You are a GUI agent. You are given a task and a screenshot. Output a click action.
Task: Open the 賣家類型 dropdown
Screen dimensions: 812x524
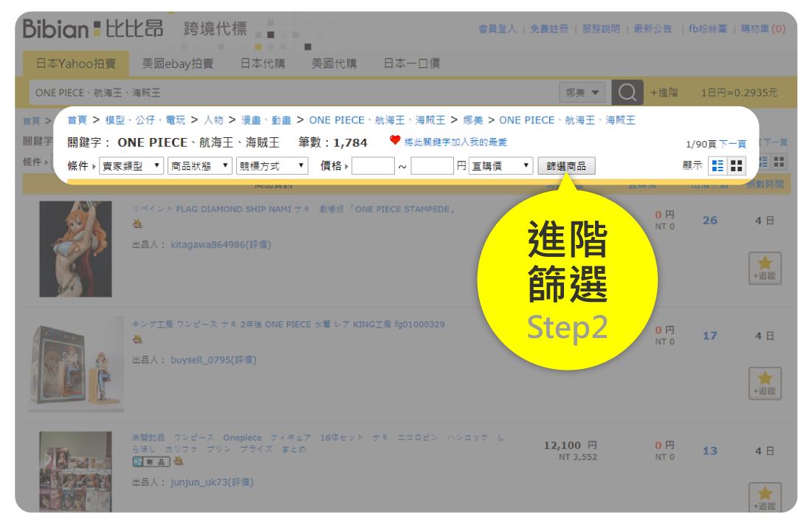click(131, 166)
